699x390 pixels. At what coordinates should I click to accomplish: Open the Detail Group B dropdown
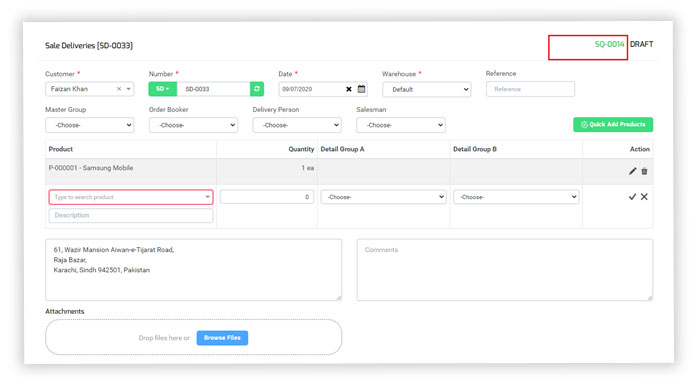click(516, 197)
